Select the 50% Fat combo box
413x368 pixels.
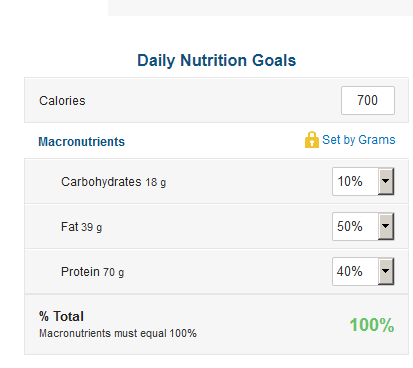[363, 226]
